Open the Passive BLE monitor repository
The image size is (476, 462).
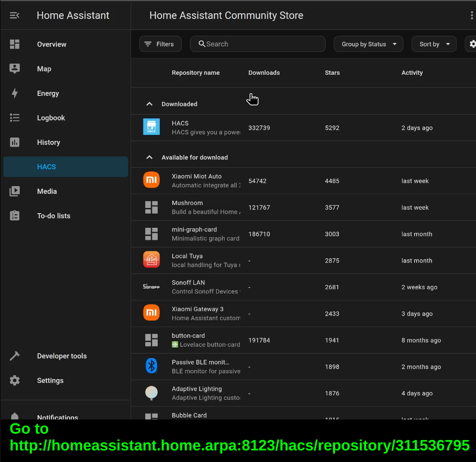pos(304,367)
